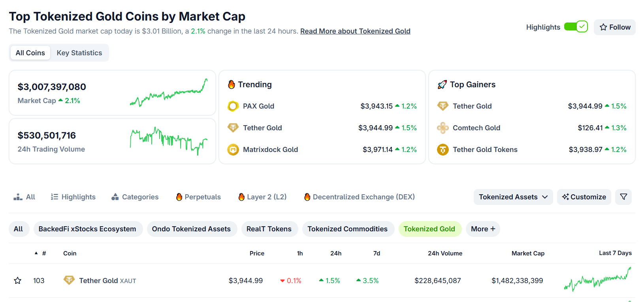Open Tether Gold last 7 days chart
The image size is (644, 302).
[x=597, y=280]
